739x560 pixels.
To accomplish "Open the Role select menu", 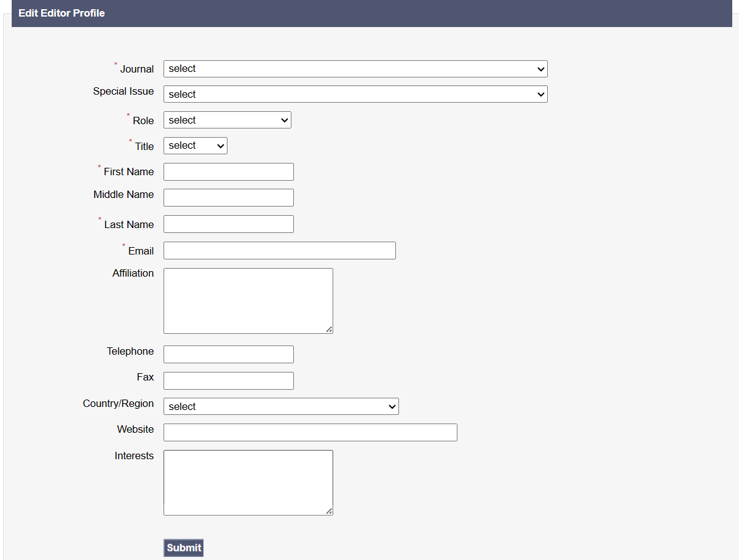I will [x=227, y=120].
